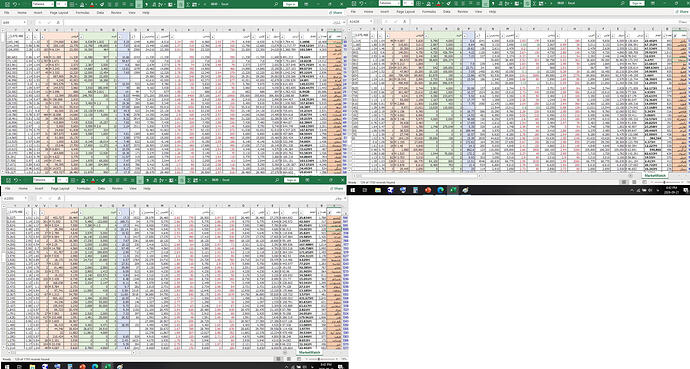Select MarketWatch sheet tab in top-right window
Screen dimensions: 690x369
tap(654, 175)
